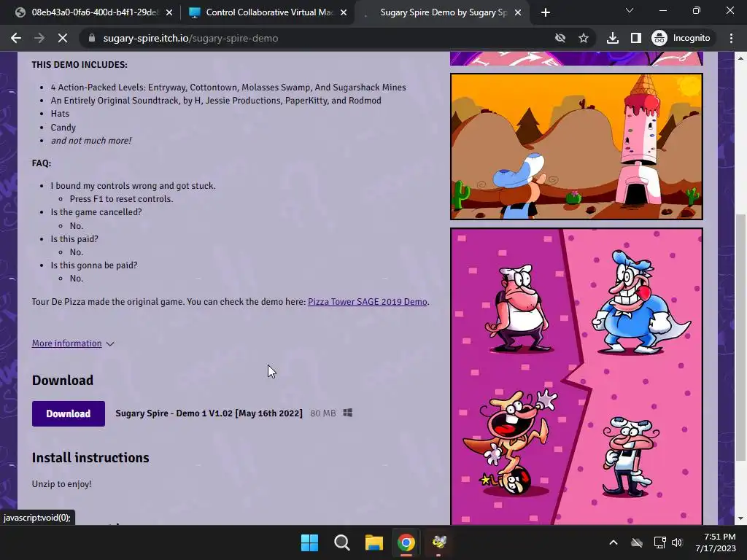Click the cloud sync tray icon

click(636, 542)
